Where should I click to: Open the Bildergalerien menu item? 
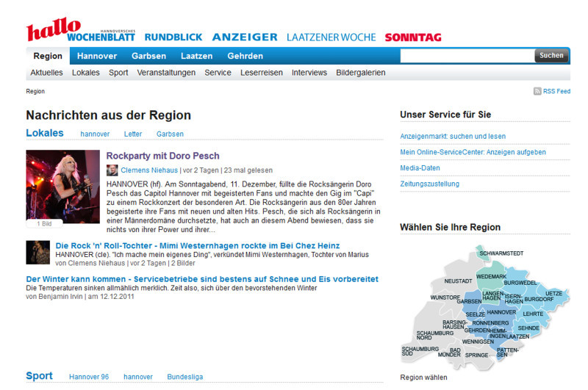[x=360, y=73]
